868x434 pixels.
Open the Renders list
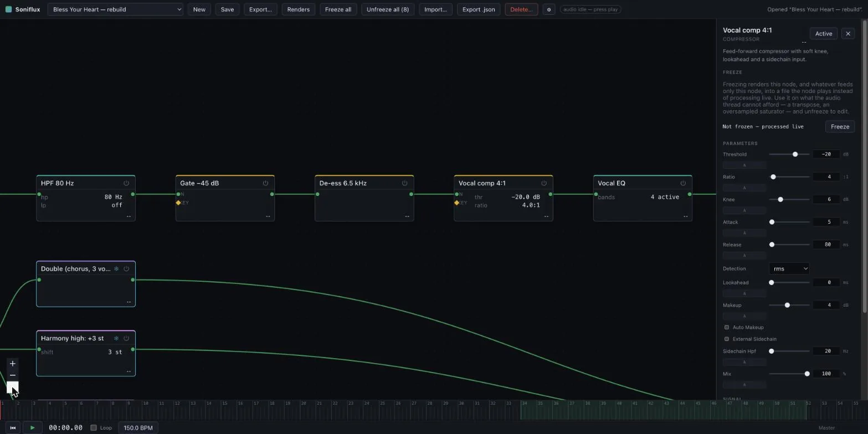click(299, 9)
